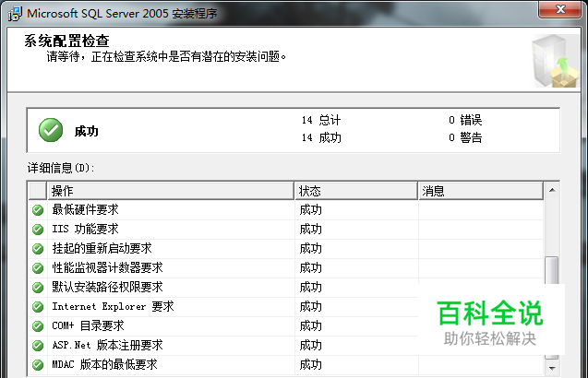Click 成功 status in 挂起的重新启动要求 row
This screenshot has width=588, height=378.
(x=310, y=249)
